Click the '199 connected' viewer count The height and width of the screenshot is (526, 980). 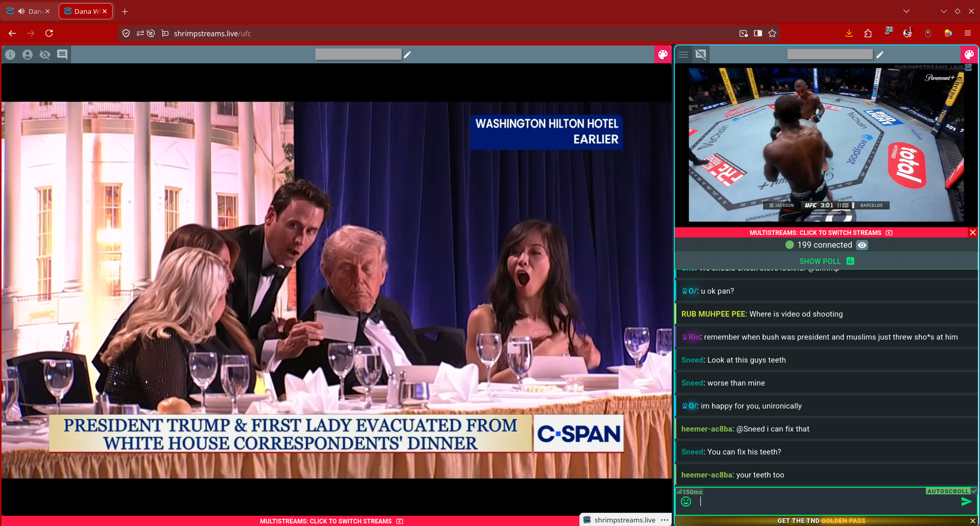click(x=824, y=245)
